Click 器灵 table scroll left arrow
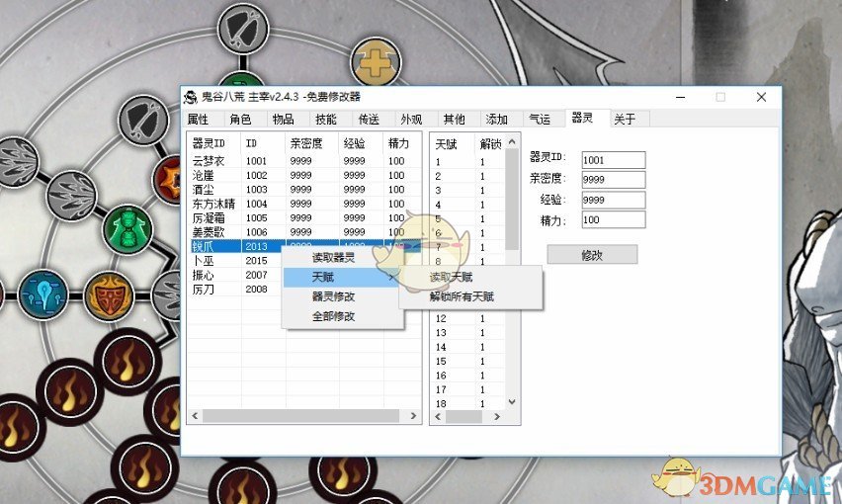 coord(195,416)
